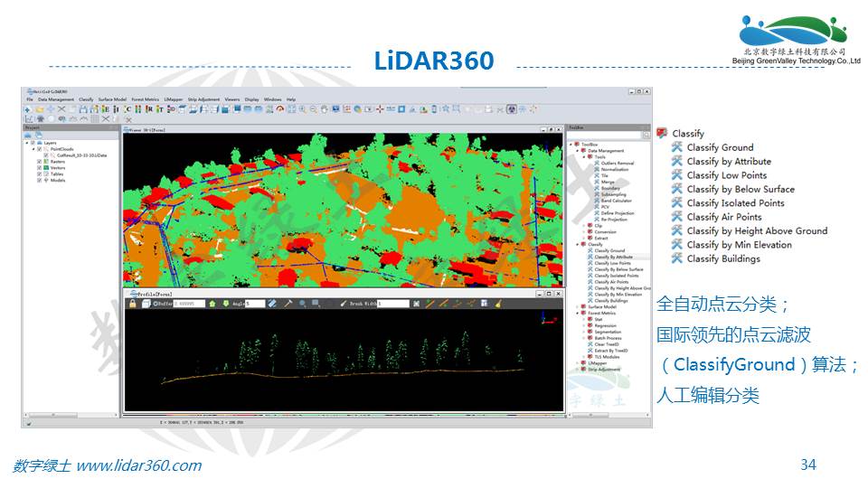Click the hammer icon in the Profile toolbar
The height and width of the screenshot is (488, 868).
[288, 304]
